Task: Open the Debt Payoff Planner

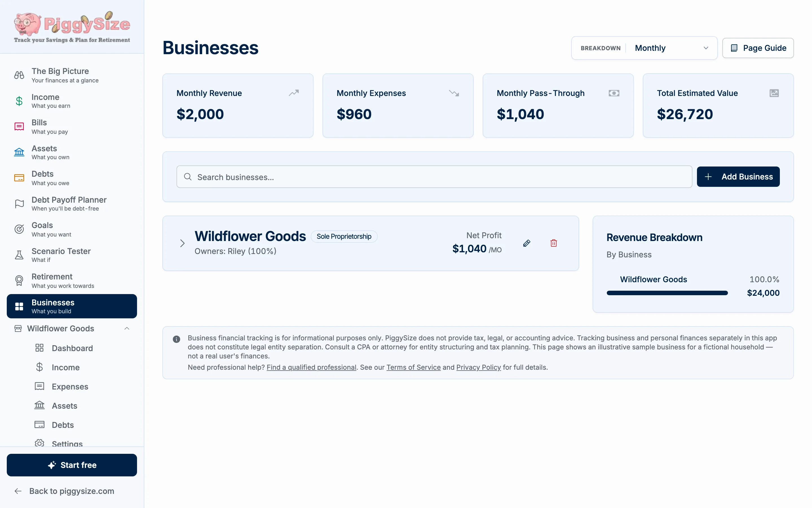Action: pyautogui.click(x=72, y=203)
